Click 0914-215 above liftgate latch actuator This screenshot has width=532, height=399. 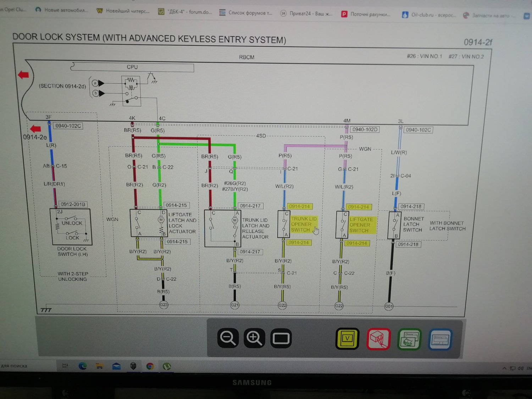point(176,205)
